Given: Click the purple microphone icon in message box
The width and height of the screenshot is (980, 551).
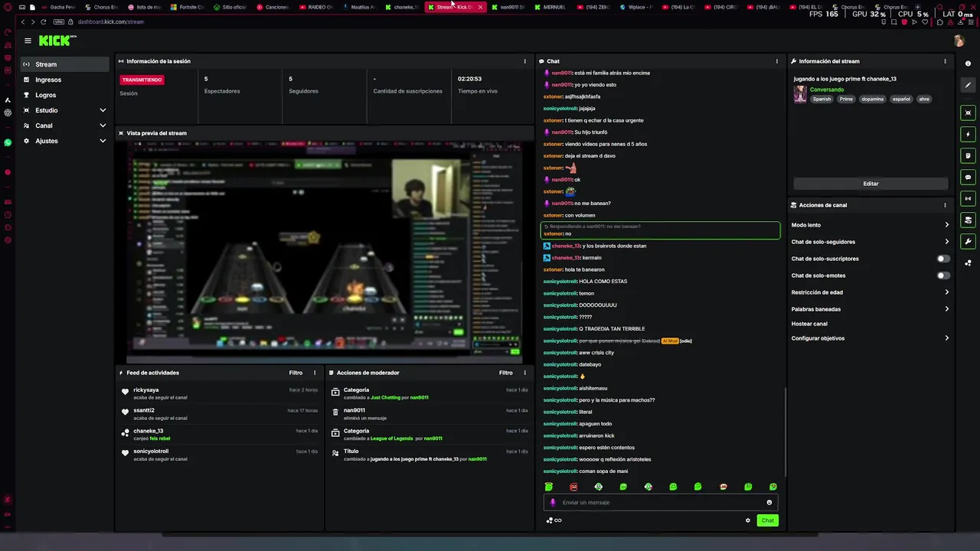Looking at the screenshot, I should coord(553,503).
